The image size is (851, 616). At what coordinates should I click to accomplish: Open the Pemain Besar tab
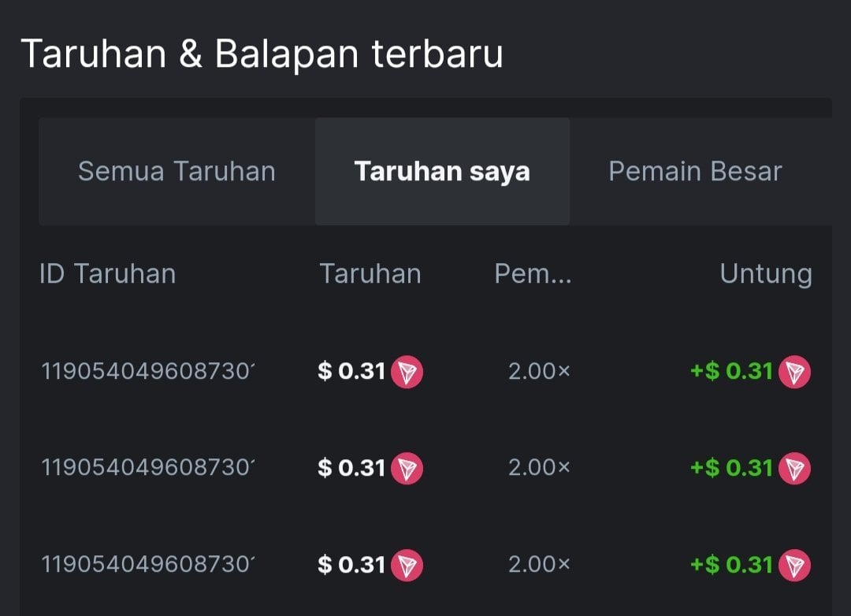[x=695, y=172]
